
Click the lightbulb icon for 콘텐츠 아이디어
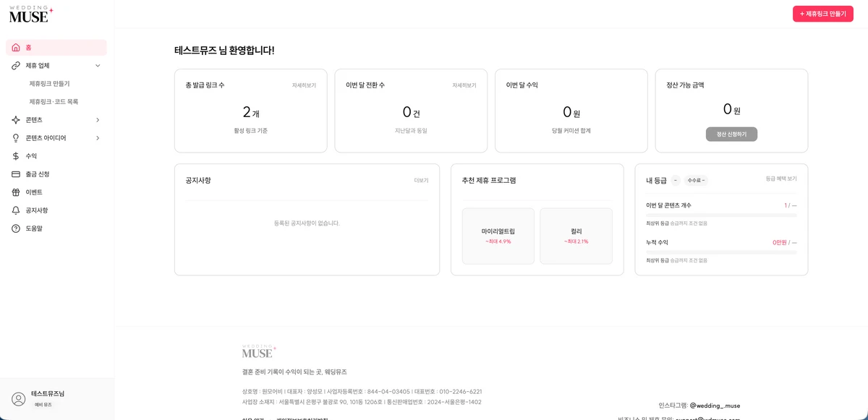pyautogui.click(x=16, y=138)
